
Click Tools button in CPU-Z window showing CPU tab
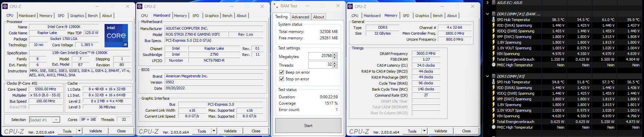(x=67, y=131)
